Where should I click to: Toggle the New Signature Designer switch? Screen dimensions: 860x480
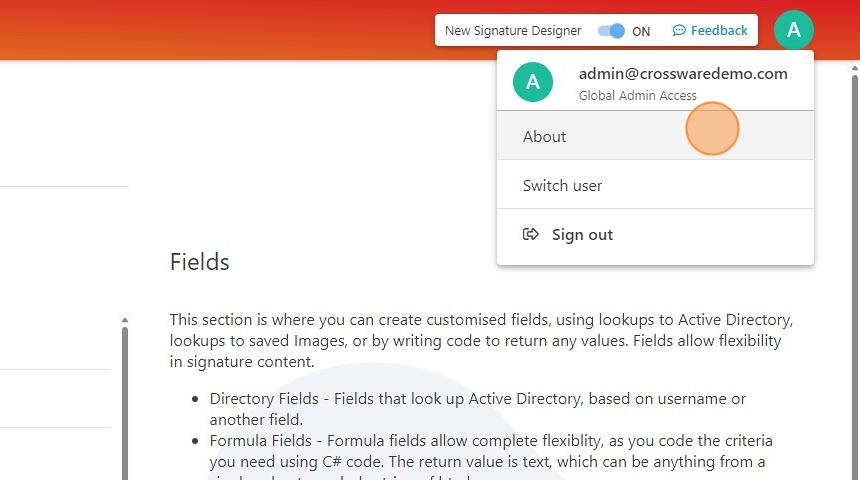click(x=611, y=31)
